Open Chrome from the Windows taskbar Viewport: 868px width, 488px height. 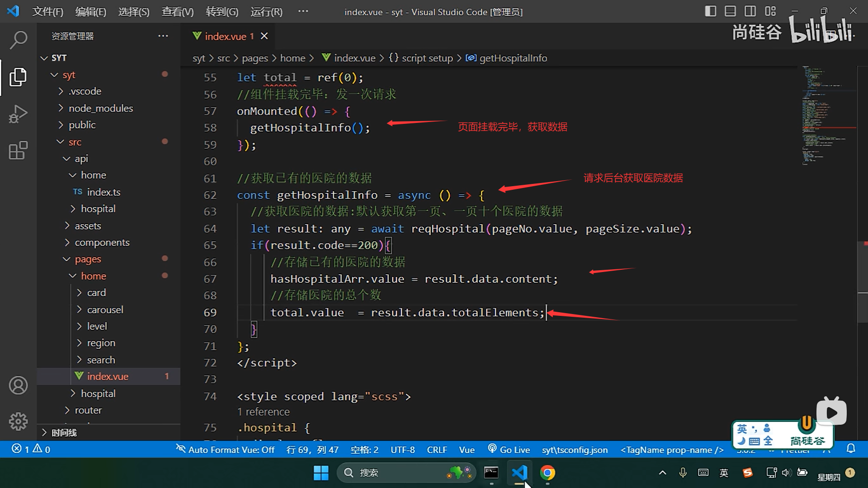[547, 473]
